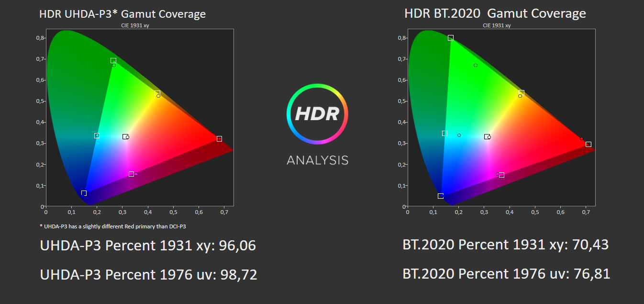Click the '0,8' y-axis label of UHDA-P3 chart
The width and height of the screenshot is (644, 304).
pos(39,38)
